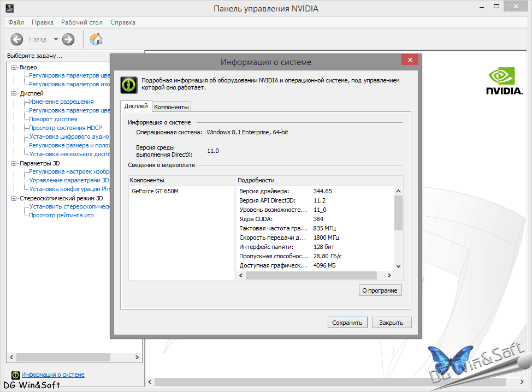Maximize the NVIDIA Control Panel window

coord(496,7)
